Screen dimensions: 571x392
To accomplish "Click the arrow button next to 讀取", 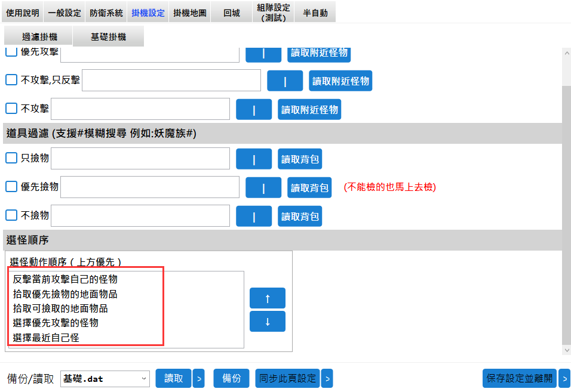I will tap(199, 378).
